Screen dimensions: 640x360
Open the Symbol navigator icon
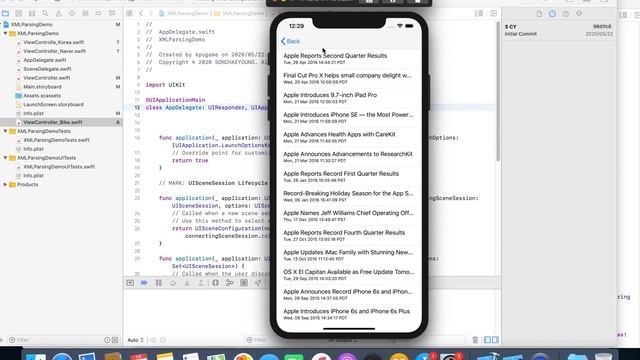[x=32, y=13]
